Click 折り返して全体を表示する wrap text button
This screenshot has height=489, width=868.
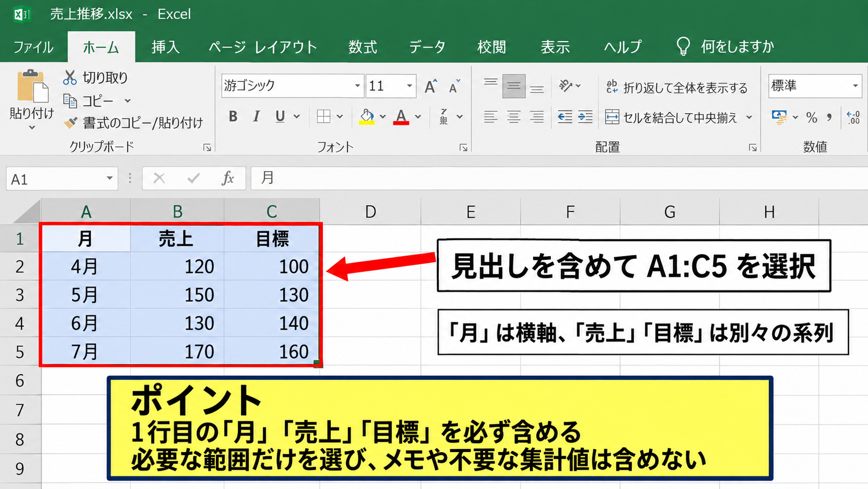[x=677, y=87]
